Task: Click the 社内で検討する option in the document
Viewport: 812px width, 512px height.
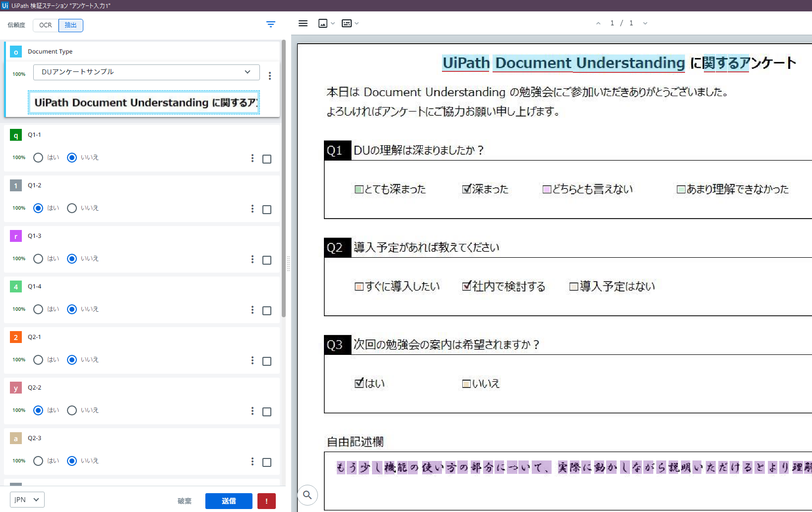Action: point(503,286)
